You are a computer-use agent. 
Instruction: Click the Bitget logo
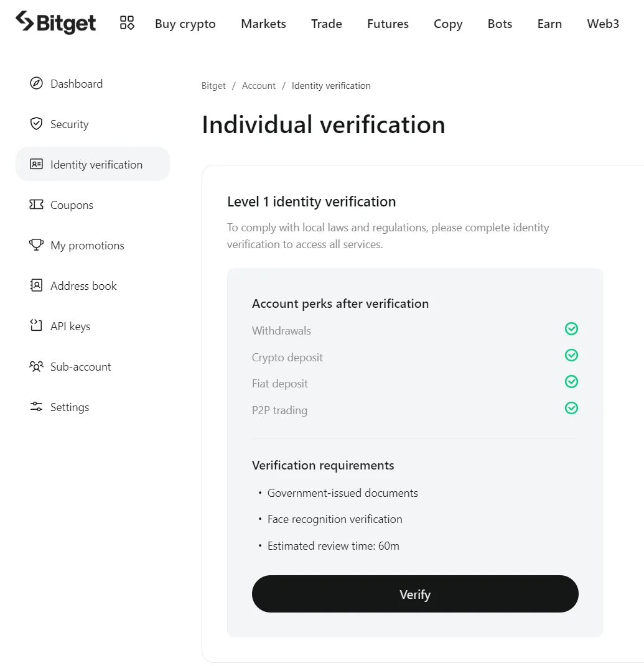(55, 22)
